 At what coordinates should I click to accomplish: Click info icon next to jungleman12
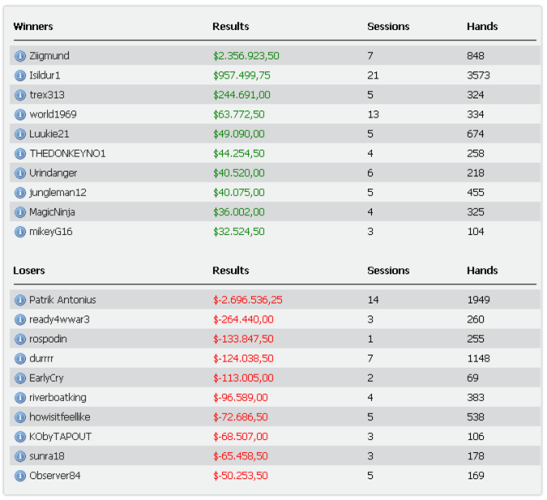pos(20,193)
